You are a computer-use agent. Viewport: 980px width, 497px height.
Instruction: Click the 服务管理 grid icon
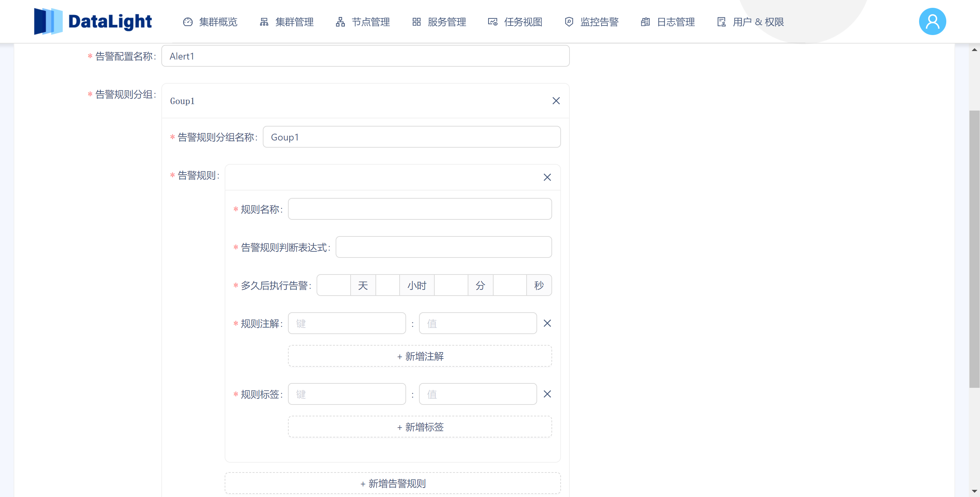pyautogui.click(x=417, y=22)
